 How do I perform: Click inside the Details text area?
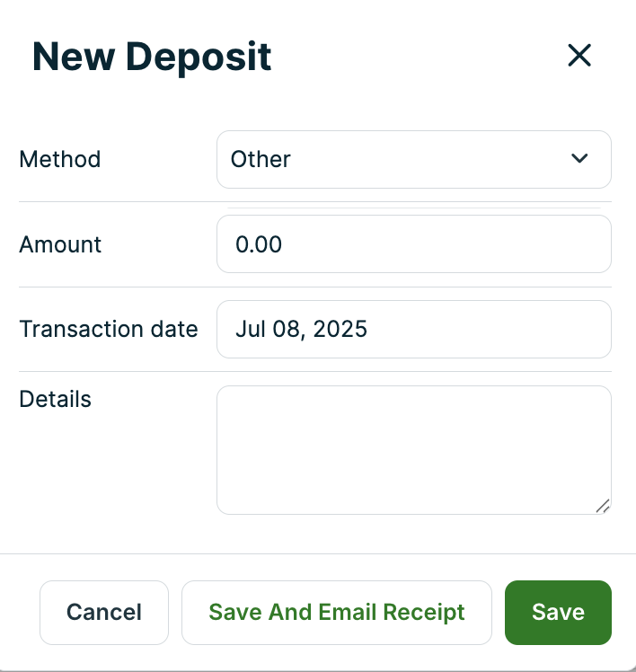pos(413,449)
